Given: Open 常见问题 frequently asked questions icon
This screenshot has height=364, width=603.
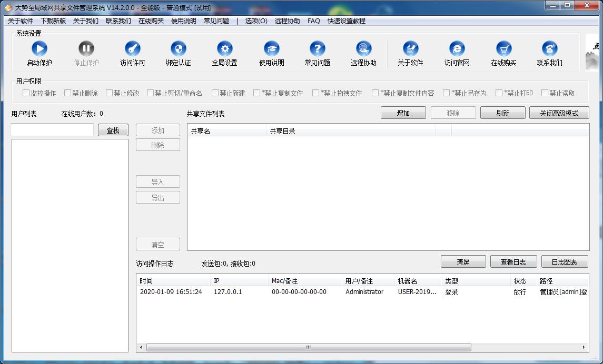Looking at the screenshot, I should click(x=317, y=53).
